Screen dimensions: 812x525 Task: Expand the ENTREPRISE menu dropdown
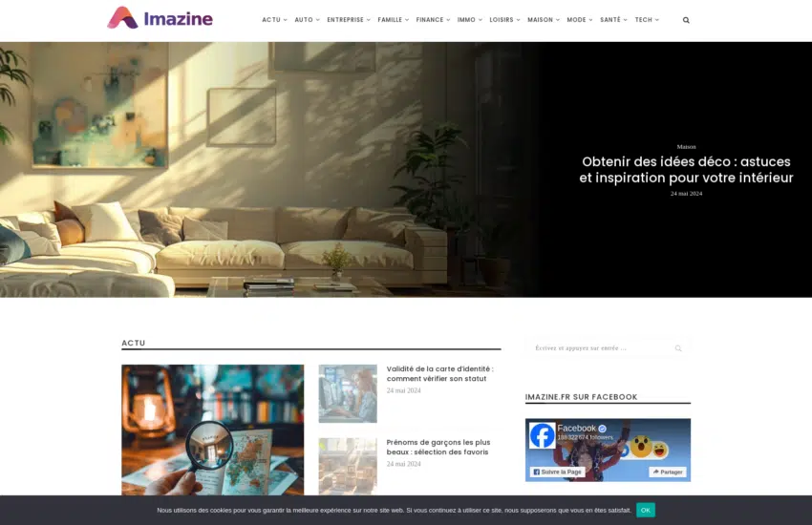pos(348,20)
